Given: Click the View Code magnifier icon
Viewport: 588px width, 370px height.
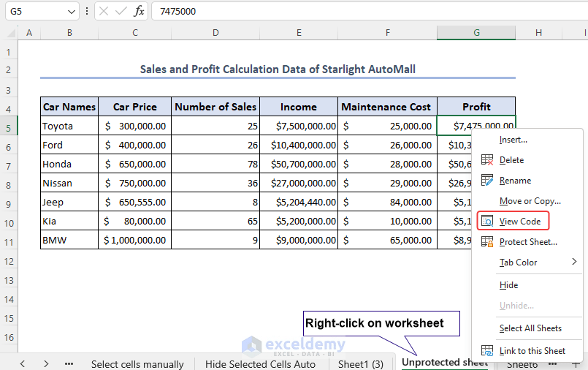Looking at the screenshot, I should (x=487, y=222).
